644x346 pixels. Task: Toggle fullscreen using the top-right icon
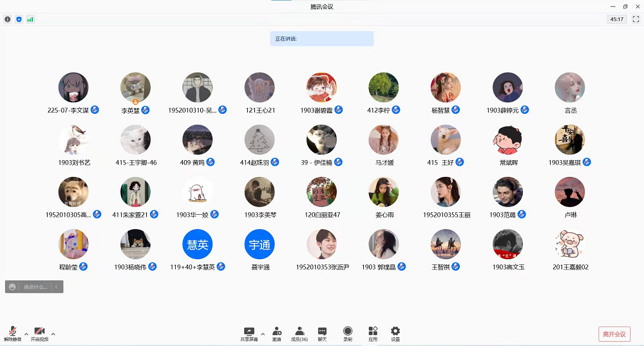(x=636, y=19)
